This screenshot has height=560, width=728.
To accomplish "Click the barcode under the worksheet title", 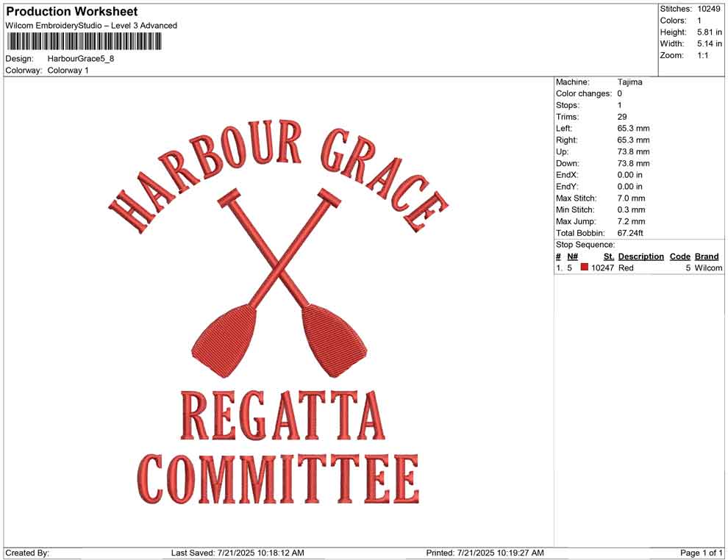I will [84, 42].
